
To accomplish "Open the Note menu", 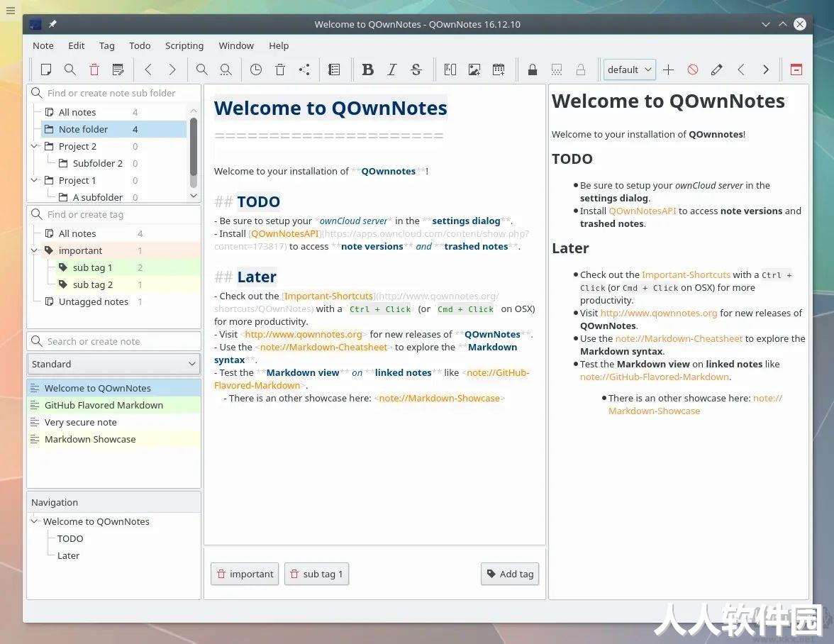I will [43, 45].
